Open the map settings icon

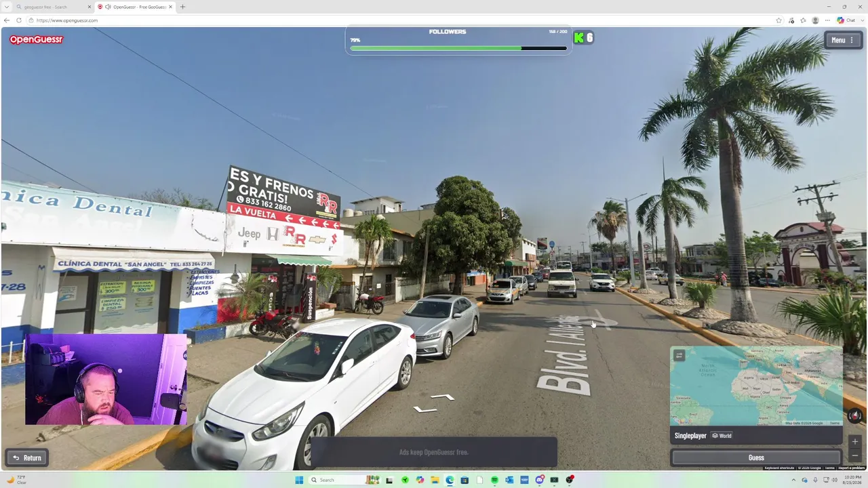click(679, 355)
